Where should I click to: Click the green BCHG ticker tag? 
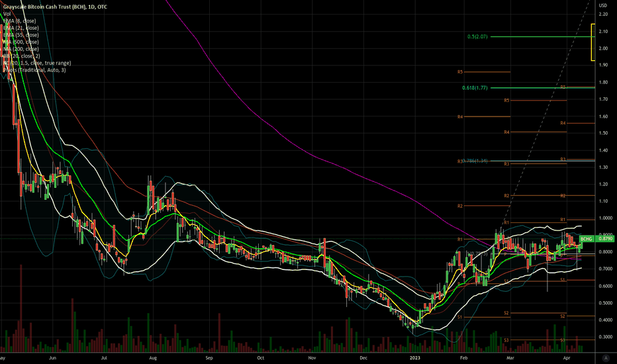[x=587, y=239]
